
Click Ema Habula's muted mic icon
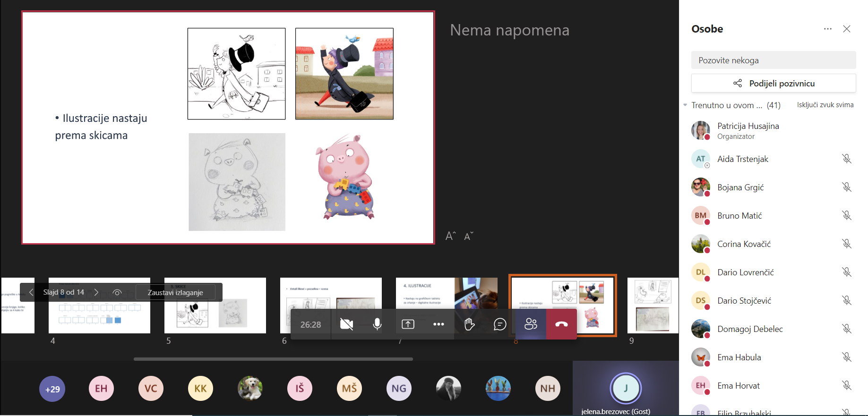[x=847, y=357]
